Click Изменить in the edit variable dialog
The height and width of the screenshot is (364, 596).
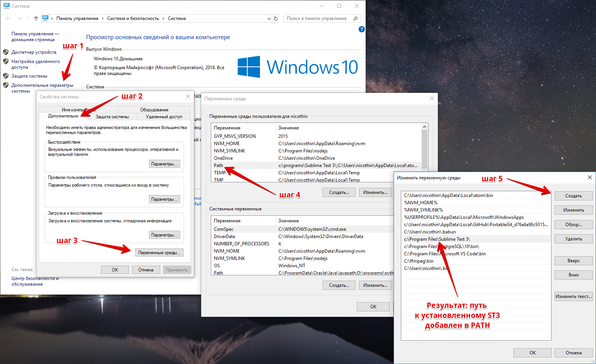tap(573, 210)
